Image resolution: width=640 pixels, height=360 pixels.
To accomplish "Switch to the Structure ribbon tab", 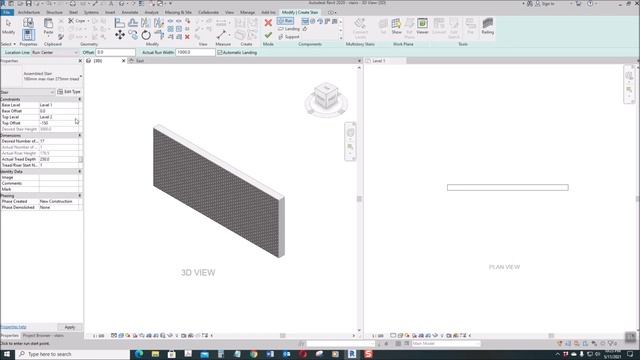I will tap(54, 13).
